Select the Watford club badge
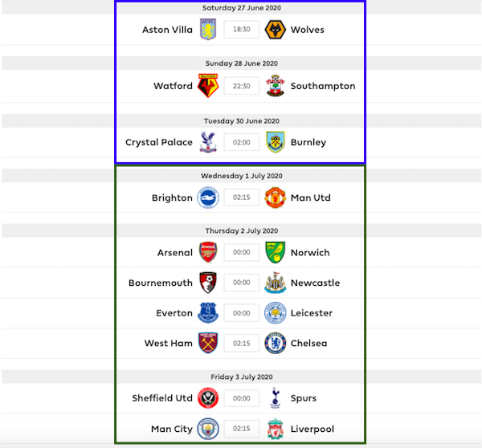The image size is (482, 448). [x=207, y=86]
